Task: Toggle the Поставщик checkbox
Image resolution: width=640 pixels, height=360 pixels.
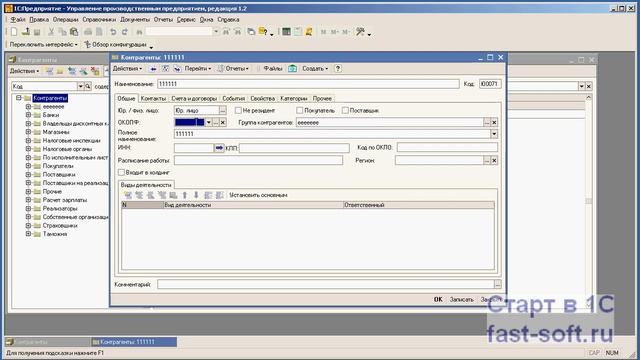Action: coord(345,111)
